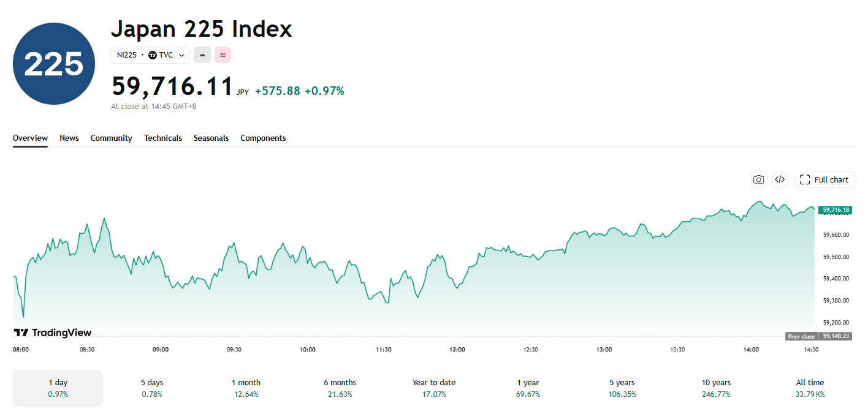Viewport: 868px width, 414px height.
Task: Click the green 59,716.18 current price tag
Action: click(x=836, y=210)
